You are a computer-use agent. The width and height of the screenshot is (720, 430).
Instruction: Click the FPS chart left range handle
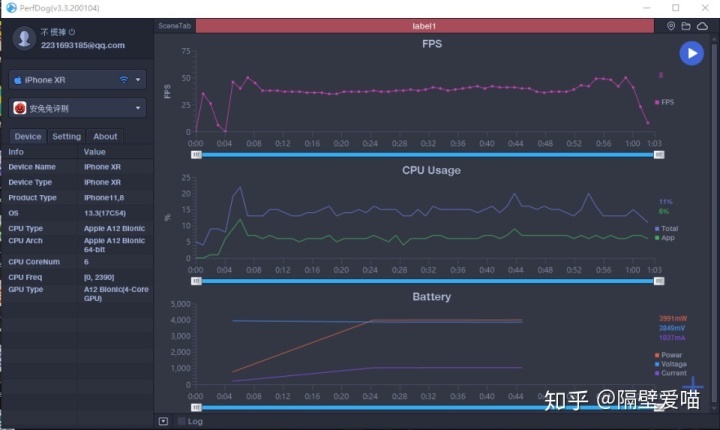click(x=196, y=155)
